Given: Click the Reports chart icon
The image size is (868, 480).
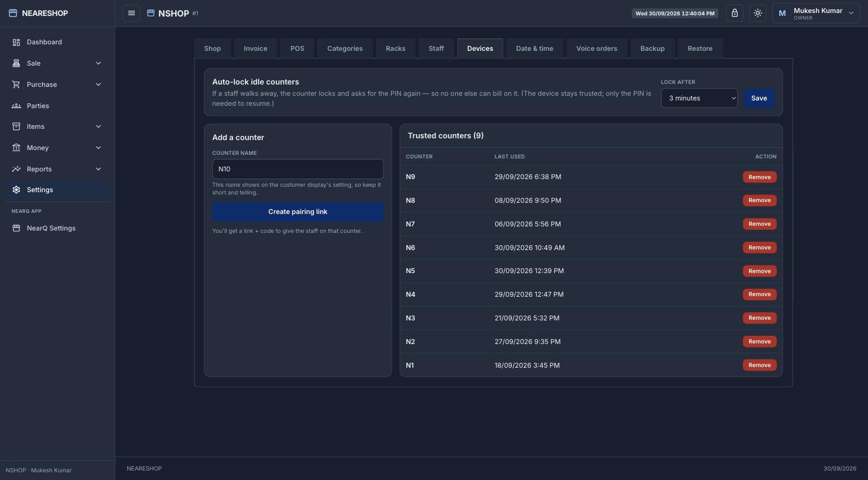Looking at the screenshot, I should [x=17, y=169].
